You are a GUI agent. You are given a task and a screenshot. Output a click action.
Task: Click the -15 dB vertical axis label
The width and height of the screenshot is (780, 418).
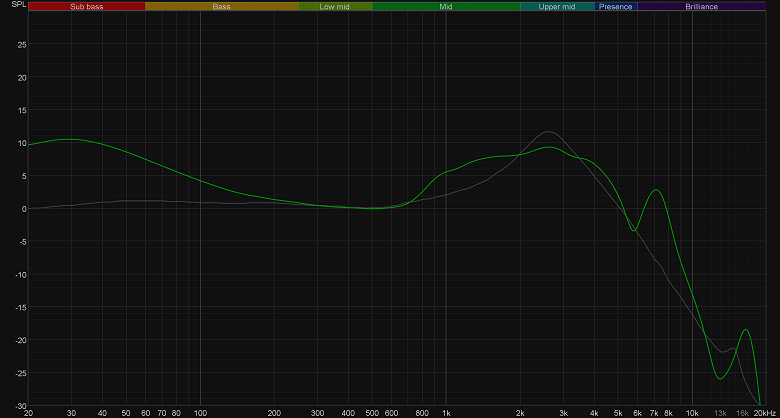click(x=21, y=307)
